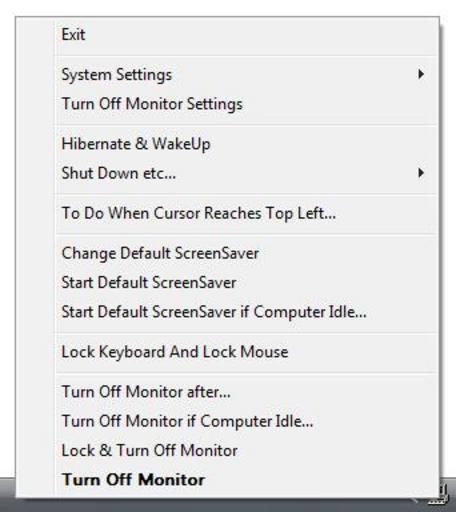Open the Shut Down etc... entry
Screen dimensions: 456x512
click(x=247, y=173)
